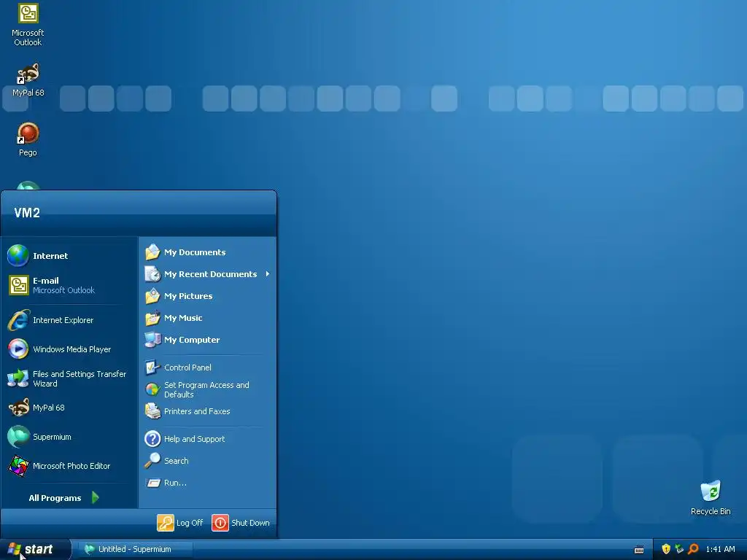
Task: Click the VM2 user name header
Action: point(27,212)
